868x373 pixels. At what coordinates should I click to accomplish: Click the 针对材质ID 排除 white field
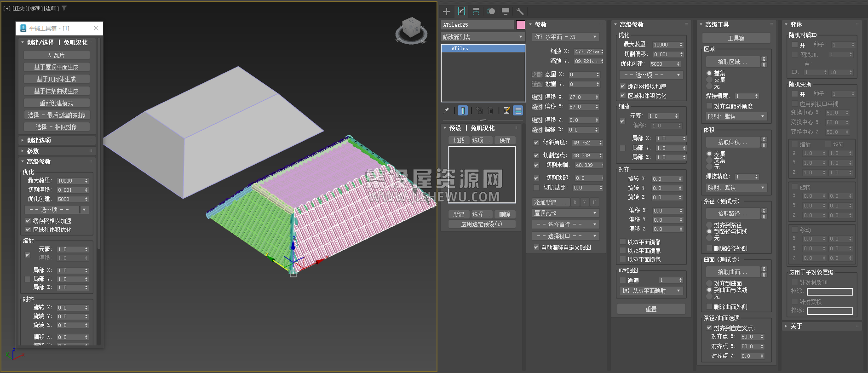point(830,292)
